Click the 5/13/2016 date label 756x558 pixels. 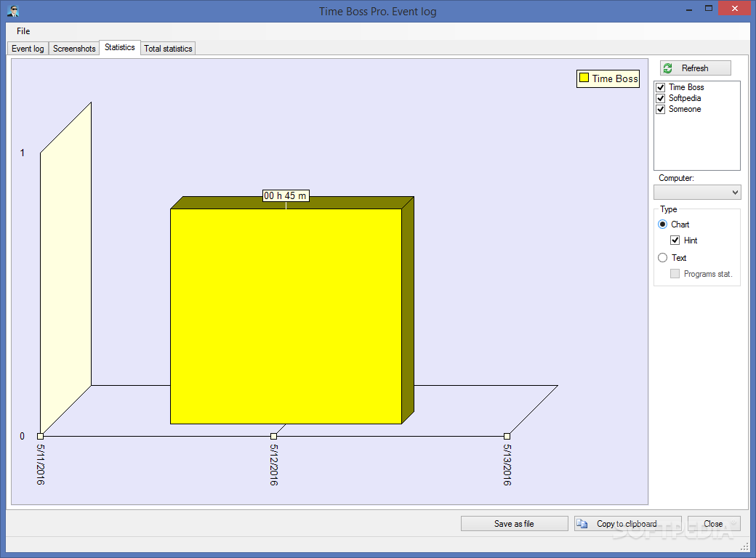pos(507,464)
